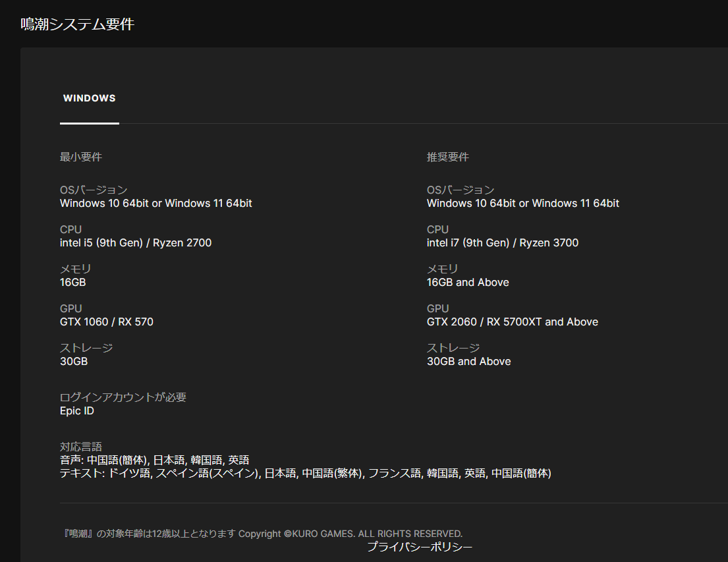Click the minimum storage value 30GB

(73, 361)
